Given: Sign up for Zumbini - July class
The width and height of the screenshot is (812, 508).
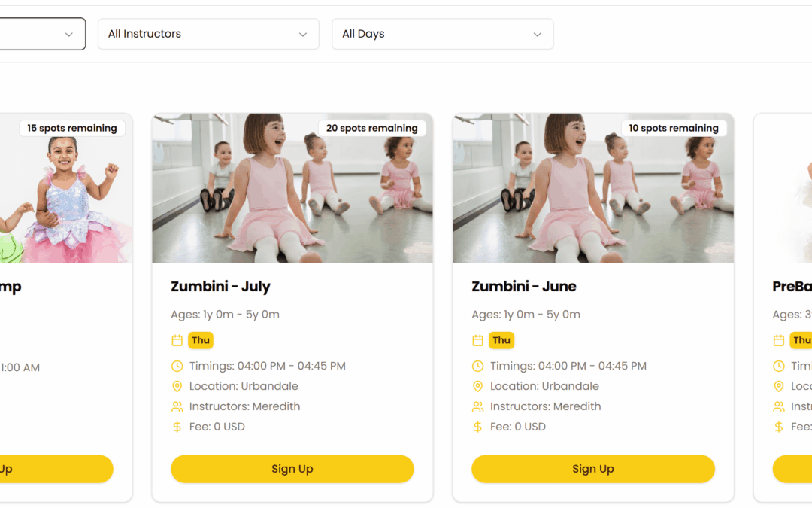Looking at the screenshot, I should 292,469.
